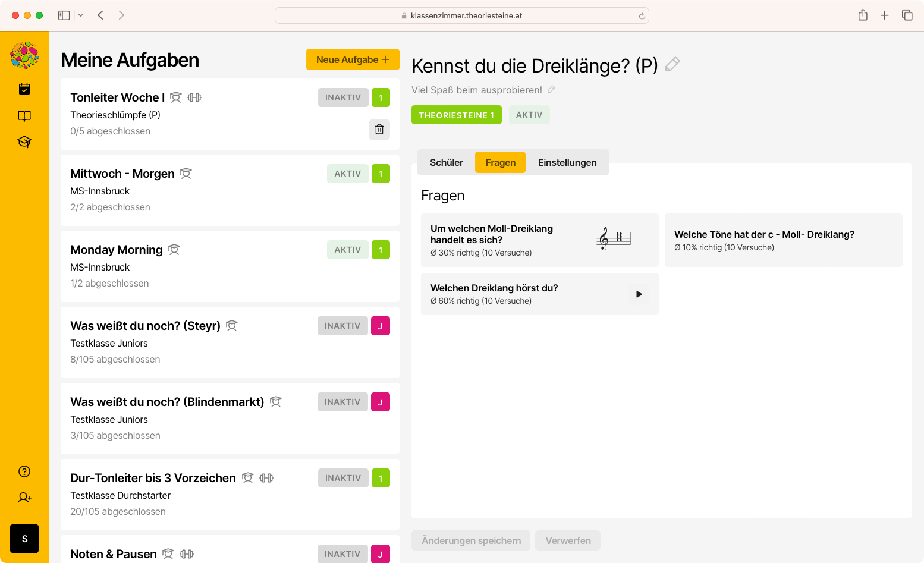Open the open-book sidebar icon
Viewport: 924px width, 563px height.
coord(24,116)
